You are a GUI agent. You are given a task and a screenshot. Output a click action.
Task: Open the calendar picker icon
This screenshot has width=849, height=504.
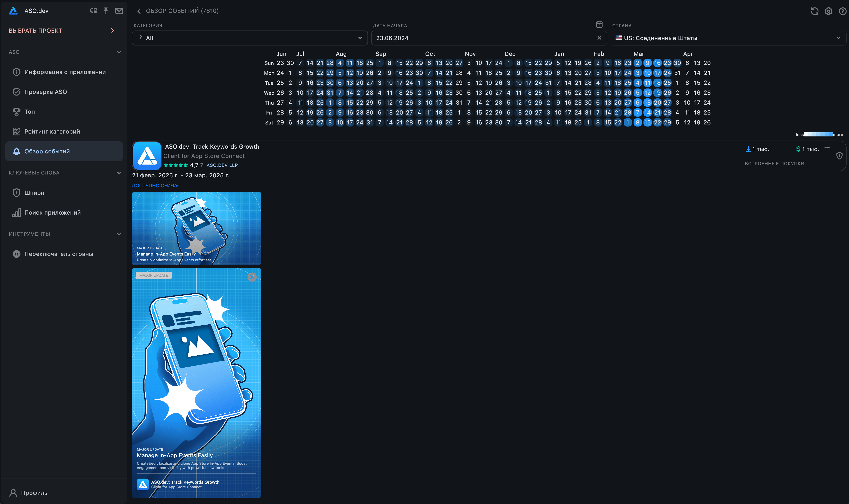(x=599, y=24)
